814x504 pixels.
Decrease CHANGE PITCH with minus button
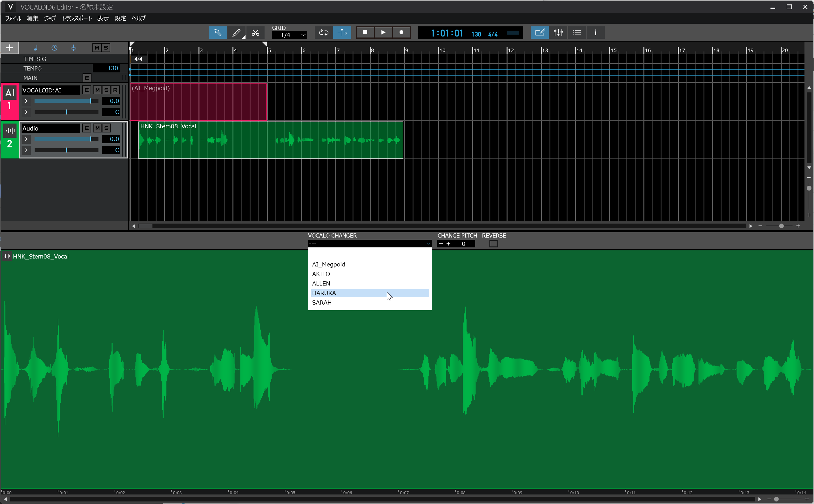click(441, 244)
